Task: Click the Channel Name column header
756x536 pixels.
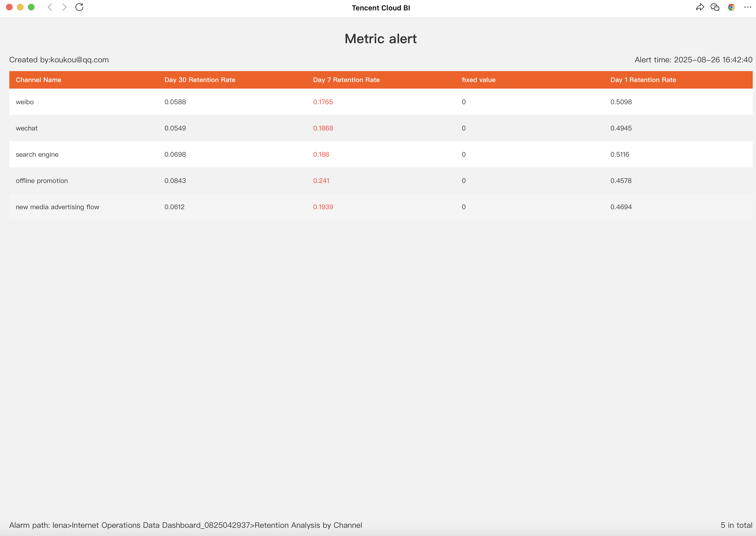Action: click(39, 80)
